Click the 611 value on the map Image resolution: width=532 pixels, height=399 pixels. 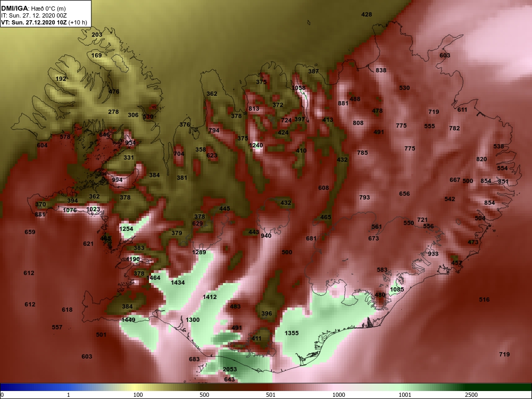click(462, 110)
